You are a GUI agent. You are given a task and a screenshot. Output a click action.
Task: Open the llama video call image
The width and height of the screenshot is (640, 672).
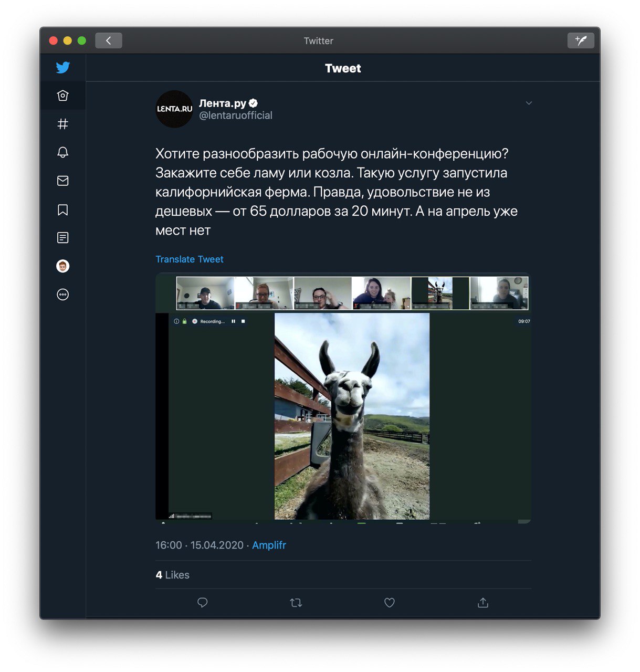pos(343,398)
